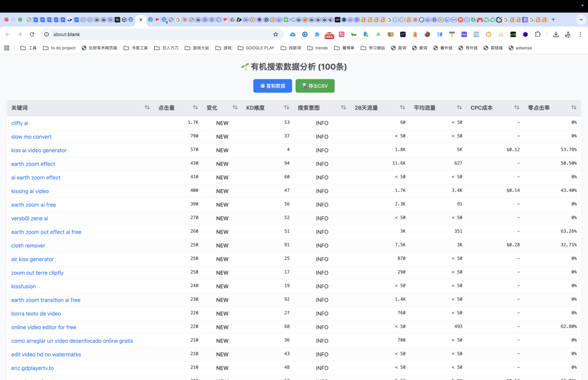Open the 查词 bookmark
This screenshot has height=380, width=588.
coord(420,48)
